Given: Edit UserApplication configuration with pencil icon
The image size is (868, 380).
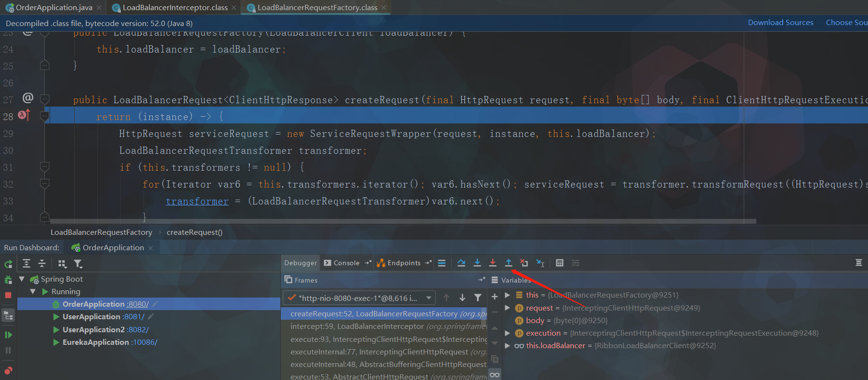Looking at the screenshot, I should point(151,316).
